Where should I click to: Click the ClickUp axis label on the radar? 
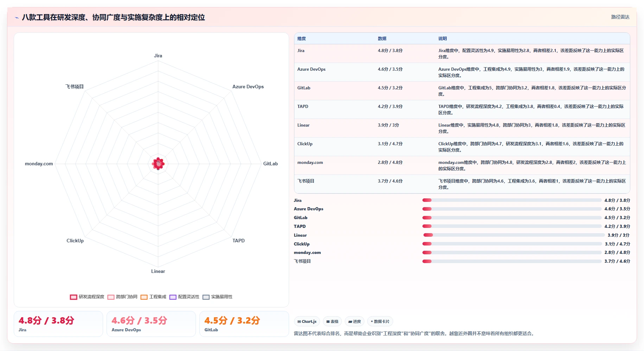tap(75, 241)
